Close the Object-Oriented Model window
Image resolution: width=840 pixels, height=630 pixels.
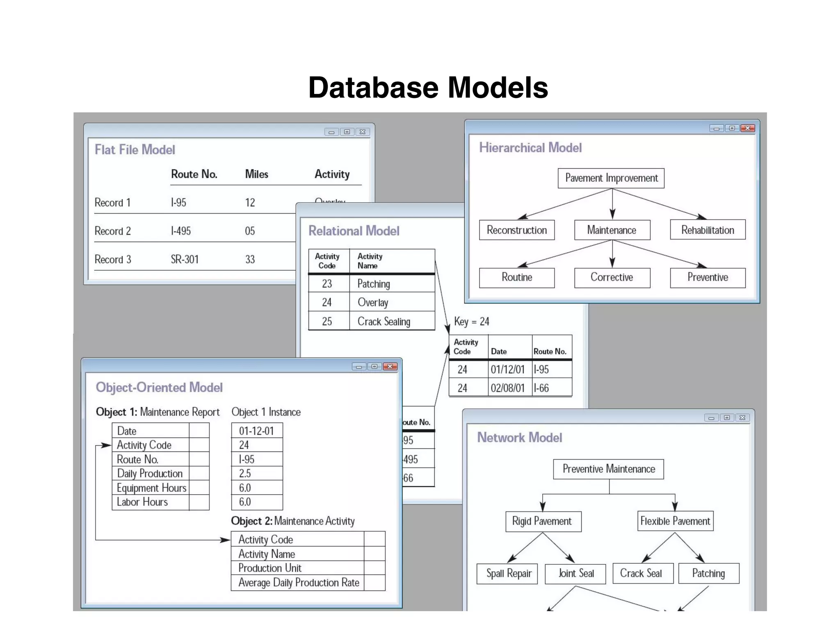tap(390, 366)
